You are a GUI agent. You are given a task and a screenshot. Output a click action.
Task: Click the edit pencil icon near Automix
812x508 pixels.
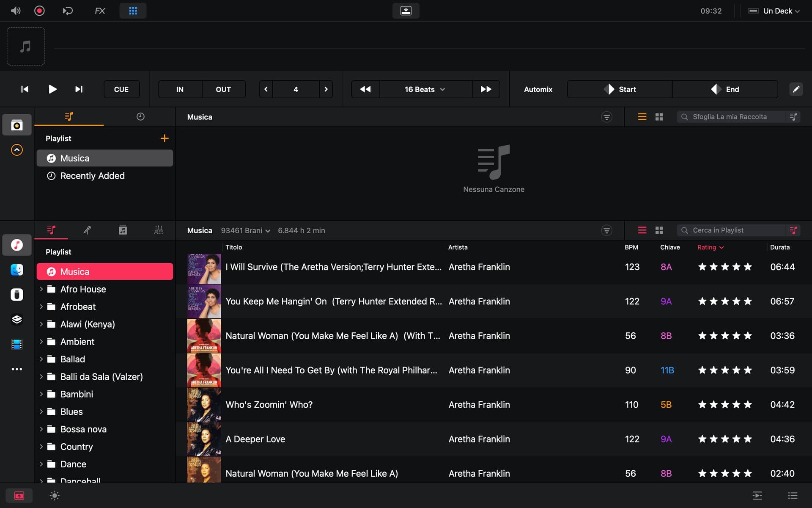click(x=796, y=89)
